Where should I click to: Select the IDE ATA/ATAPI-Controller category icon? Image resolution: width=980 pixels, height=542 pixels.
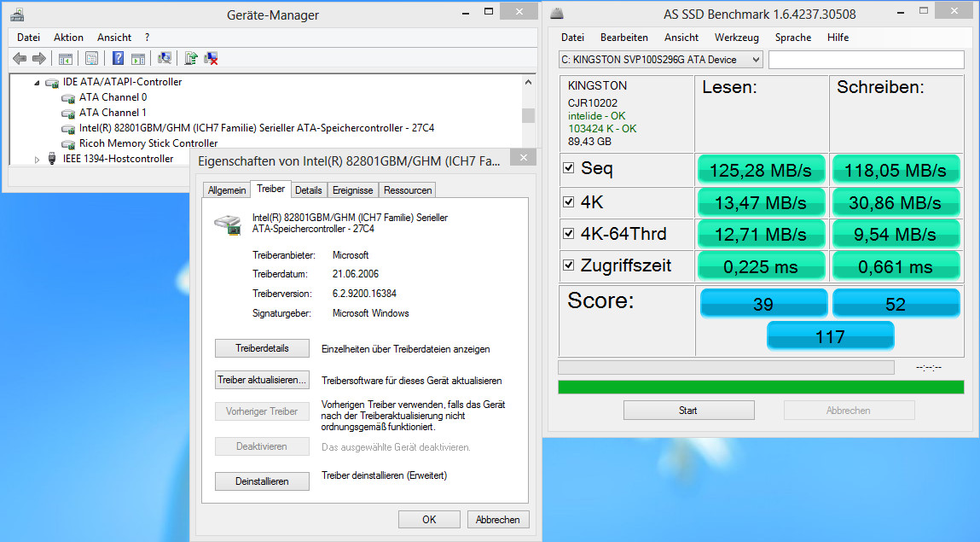pyautogui.click(x=52, y=83)
